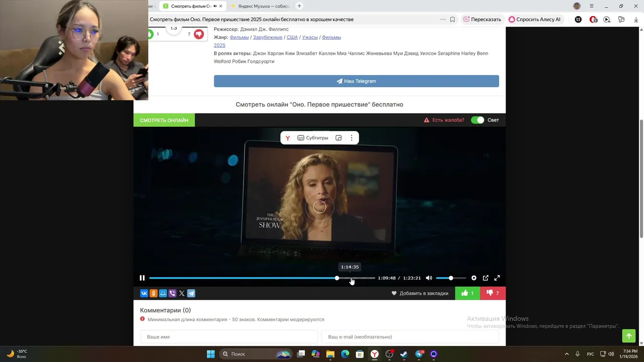
Task: Click the page vertical scrollbar
Action: pos(641,179)
